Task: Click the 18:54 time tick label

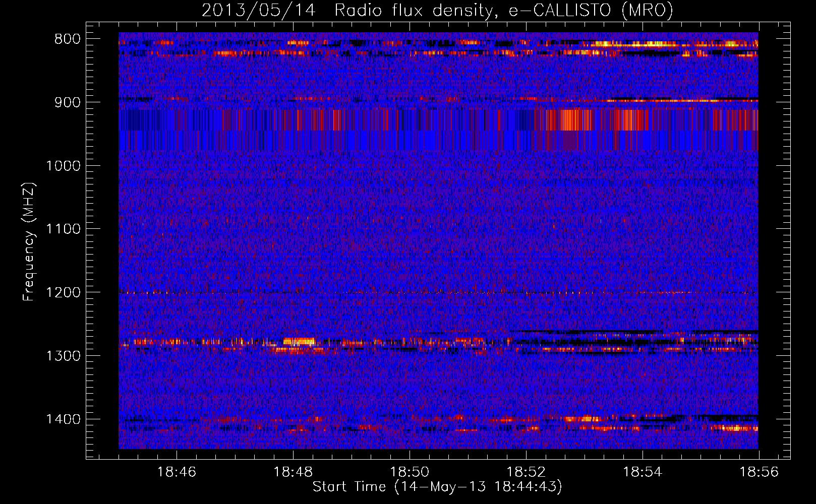Action: coord(643,472)
